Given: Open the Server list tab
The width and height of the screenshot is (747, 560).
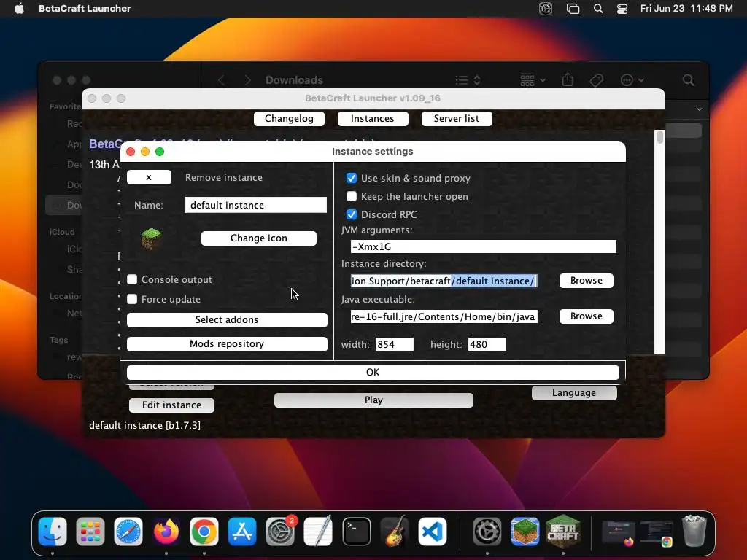Looking at the screenshot, I should (x=457, y=119).
